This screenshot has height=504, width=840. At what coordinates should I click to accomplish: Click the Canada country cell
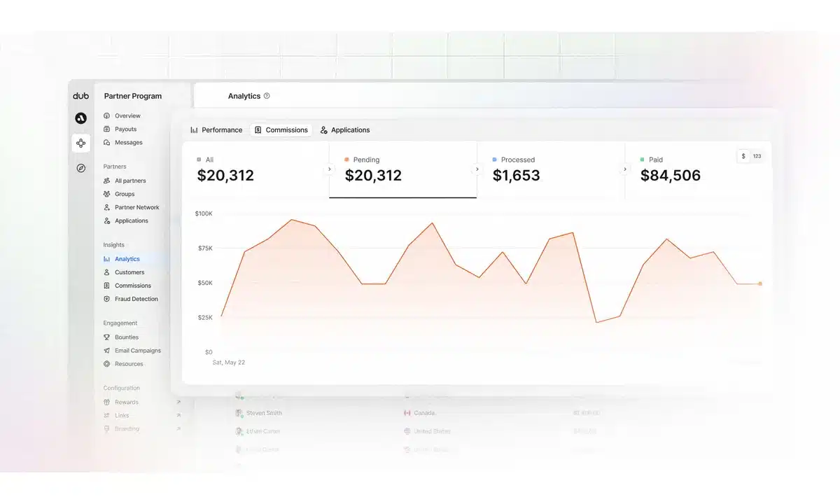tap(420, 413)
